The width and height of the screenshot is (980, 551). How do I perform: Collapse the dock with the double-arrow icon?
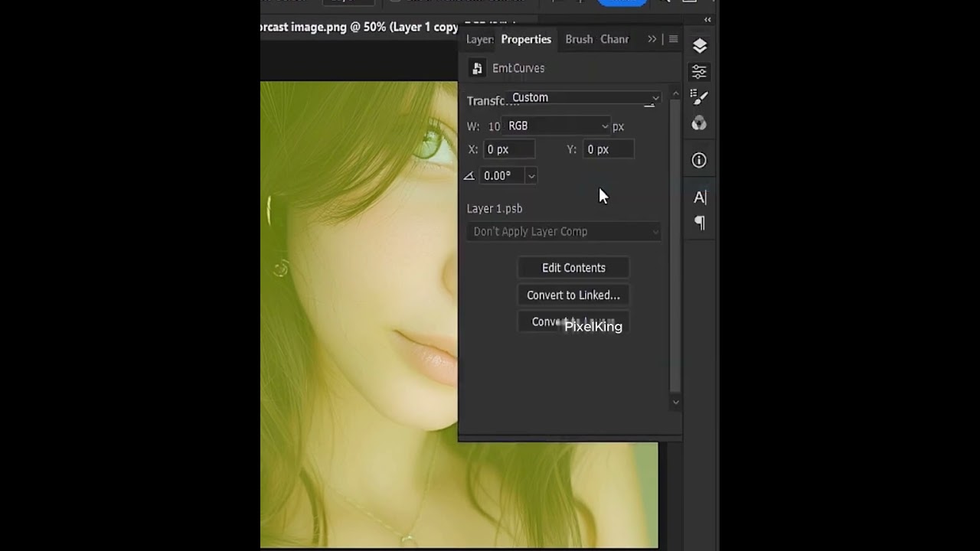tap(707, 20)
